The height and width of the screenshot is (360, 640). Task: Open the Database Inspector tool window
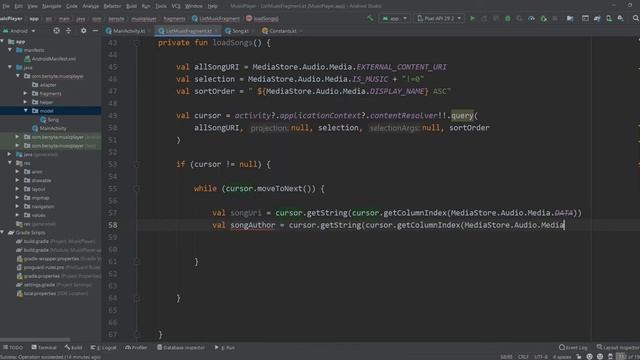pyautogui.click(x=181, y=347)
